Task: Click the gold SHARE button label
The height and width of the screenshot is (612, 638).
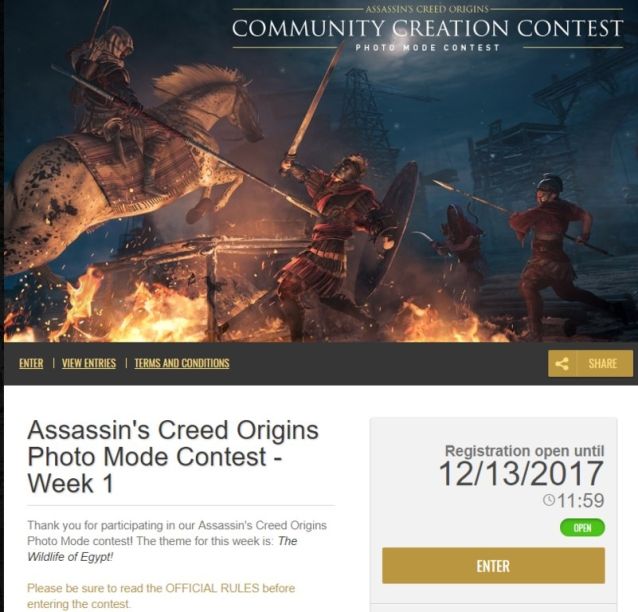Action: click(603, 363)
